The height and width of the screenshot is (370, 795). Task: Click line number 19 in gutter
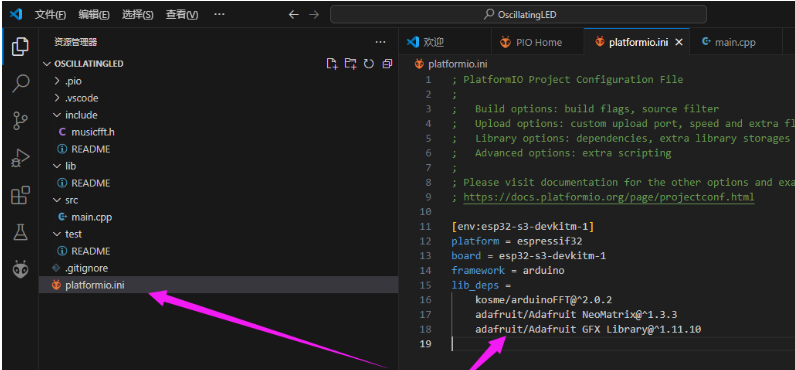click(425, 344)
